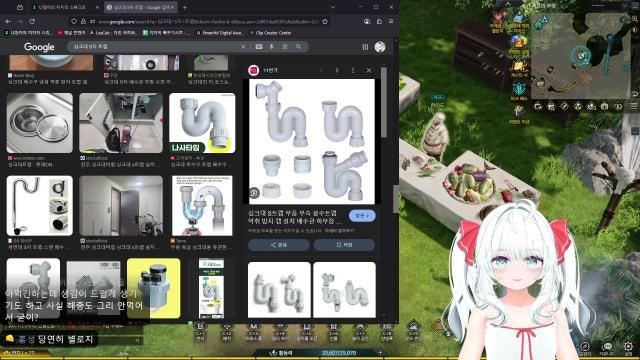Open the Firefox hamburger application menu
The width and height of the screenshot is (640, 360).
(391, 21)
